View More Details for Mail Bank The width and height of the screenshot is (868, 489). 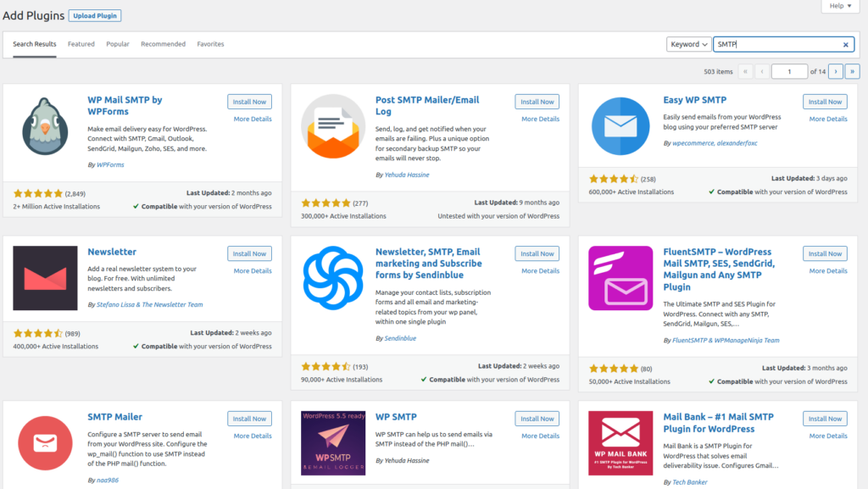828,436
